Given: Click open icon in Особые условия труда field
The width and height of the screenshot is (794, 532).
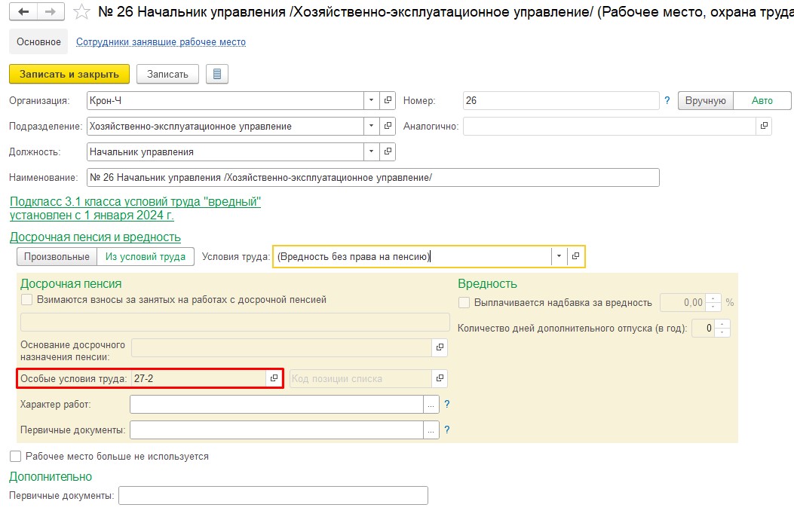Looking at the screenshot, I should click(x=274, y=378).
